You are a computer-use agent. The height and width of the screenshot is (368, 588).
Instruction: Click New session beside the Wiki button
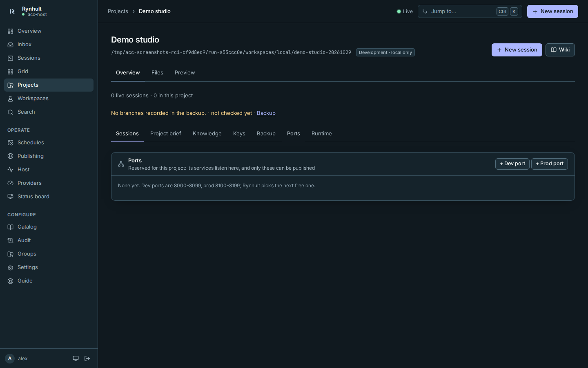click(517, 50)
